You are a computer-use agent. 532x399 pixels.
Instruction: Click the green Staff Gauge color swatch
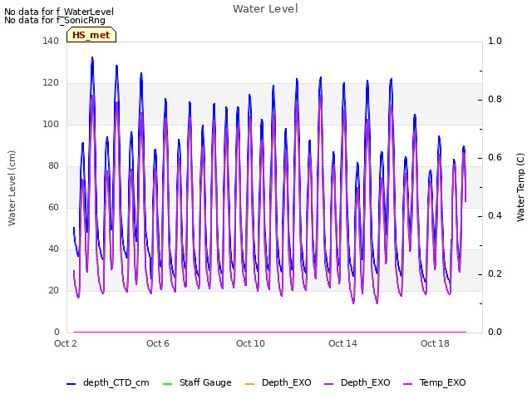(167, 384)
